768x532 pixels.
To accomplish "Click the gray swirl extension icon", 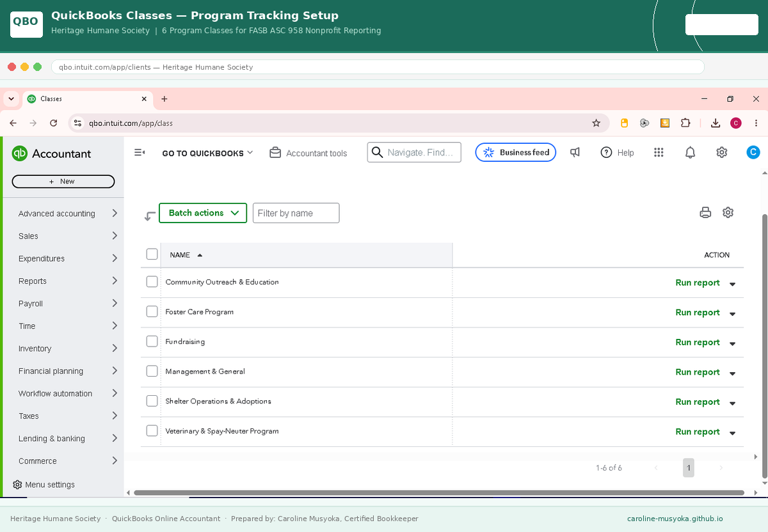I will [644, 123].
